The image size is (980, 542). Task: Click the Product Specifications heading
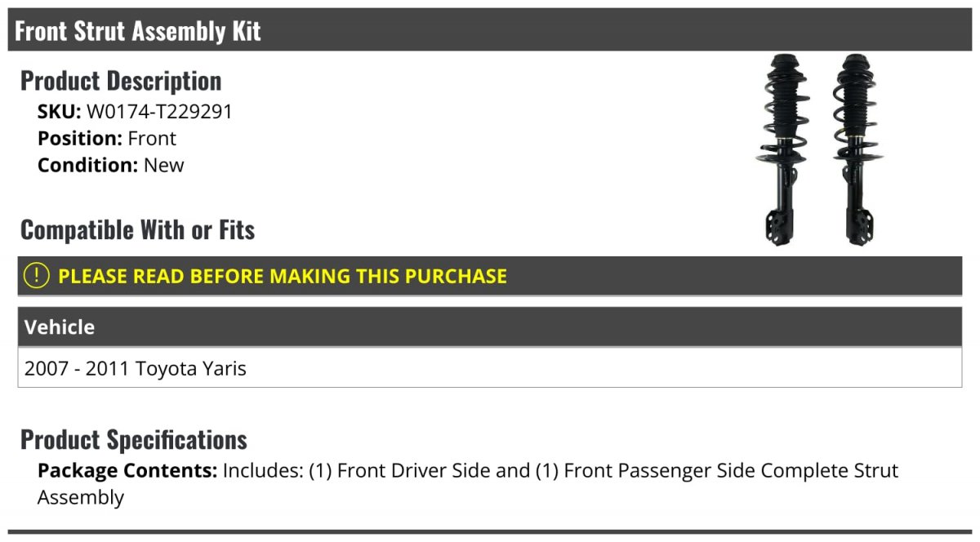tap(134, 440)
